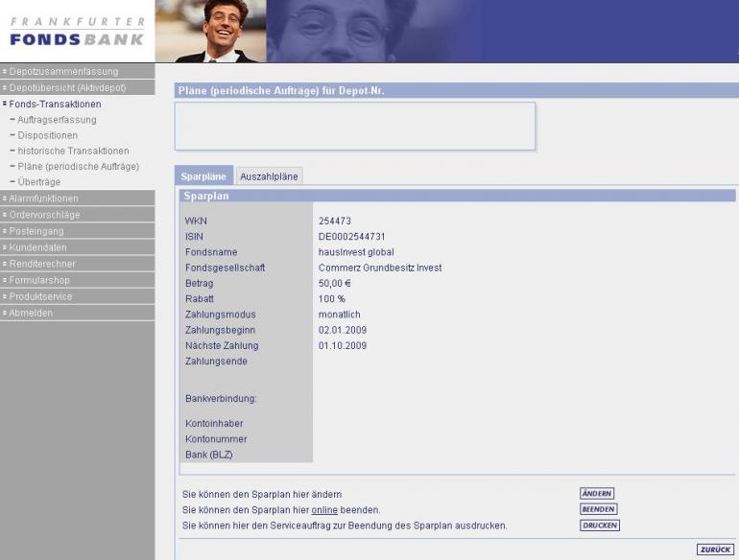Open Überträge submenu entry

point(38,182)
